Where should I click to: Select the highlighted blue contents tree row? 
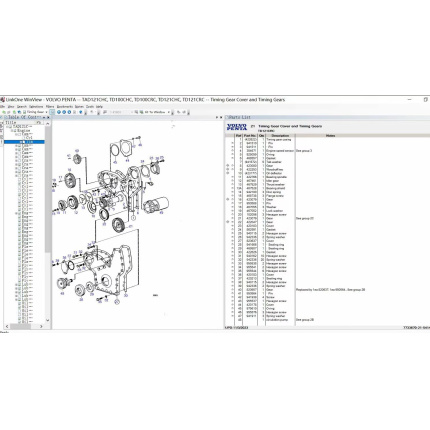24,142
